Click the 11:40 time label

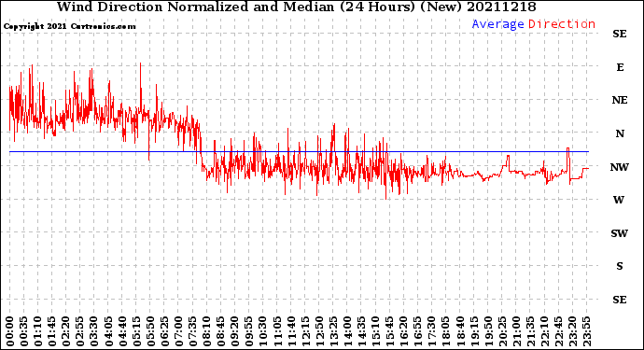coord(291,331)
